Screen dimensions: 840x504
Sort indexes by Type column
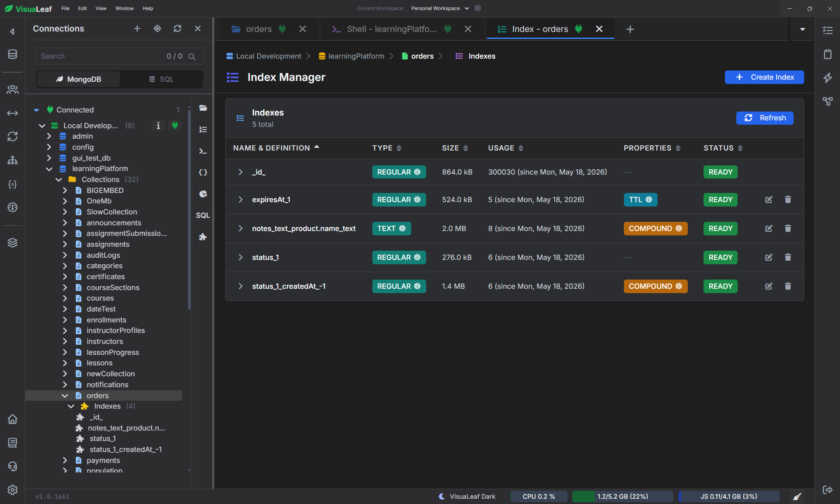click(x=387, y=148)
